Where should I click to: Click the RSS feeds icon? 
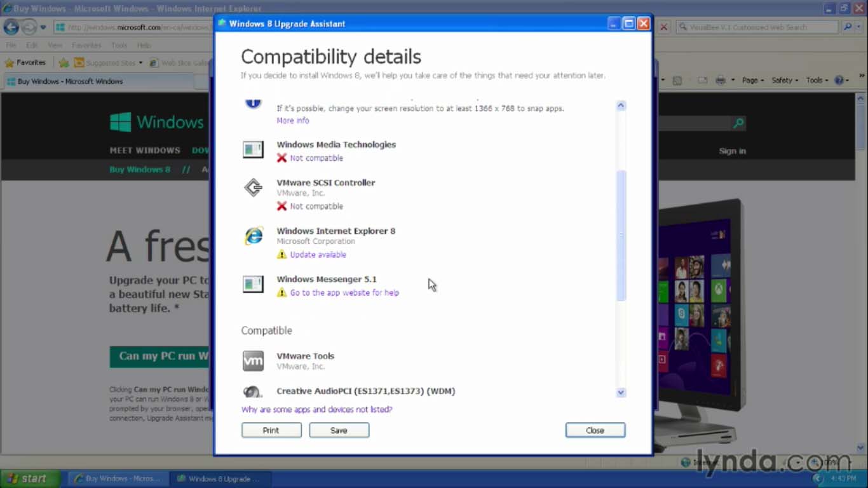677,81
